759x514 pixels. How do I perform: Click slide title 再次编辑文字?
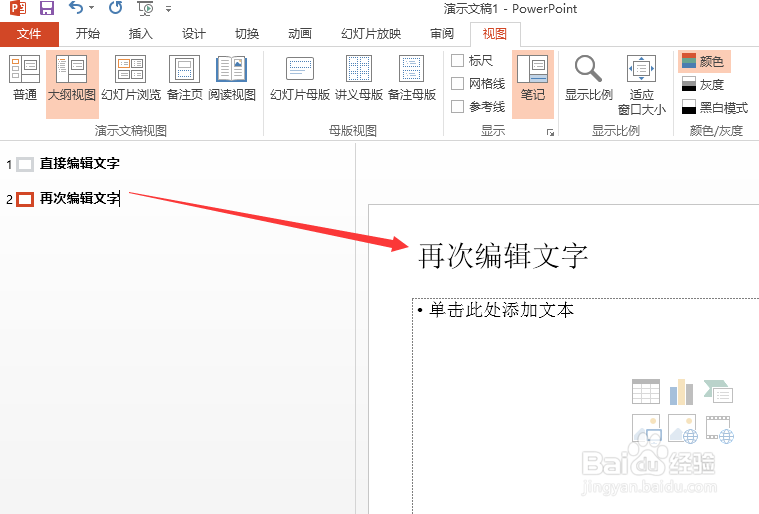[x=503, y=256]
